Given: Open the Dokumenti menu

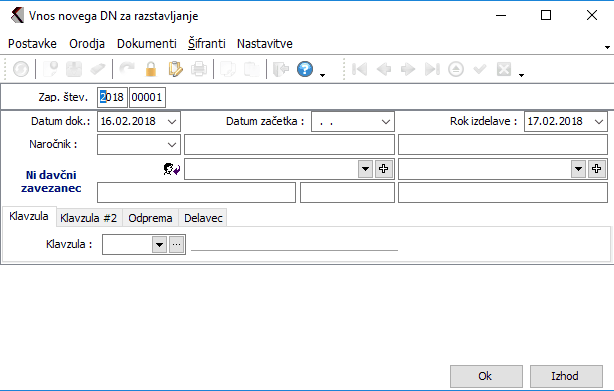Looking at the screenshot, I should [x=147, y=43].
